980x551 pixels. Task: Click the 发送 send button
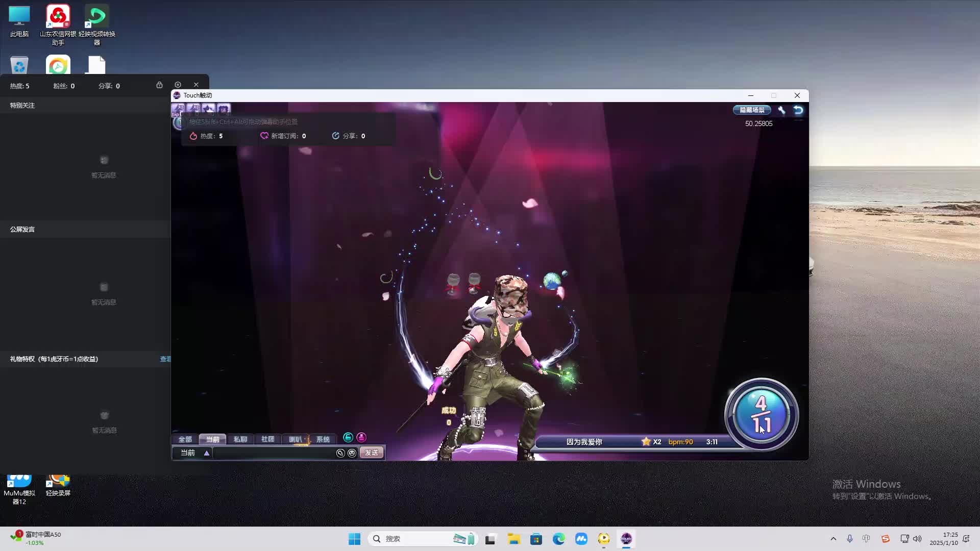(371, 453)
